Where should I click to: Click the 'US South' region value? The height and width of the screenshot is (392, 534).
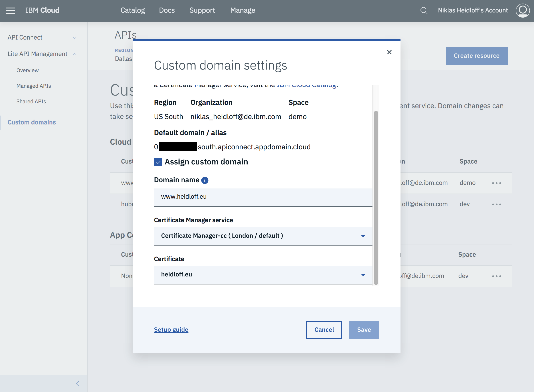tap(168, 117)
